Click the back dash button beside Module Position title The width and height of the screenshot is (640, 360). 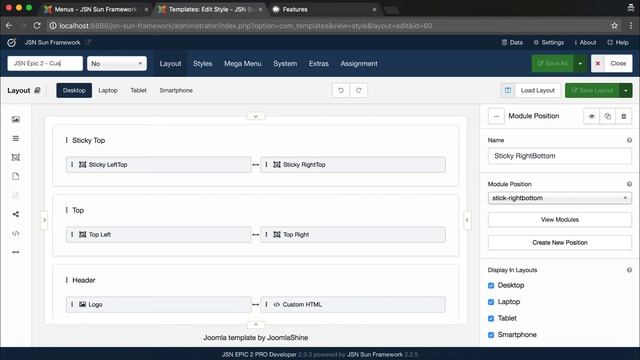496,116
